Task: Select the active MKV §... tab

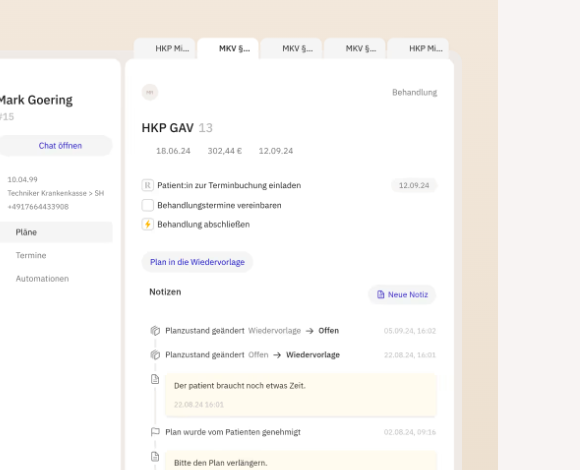Action: pyautogui.click(x=228, y=48)
